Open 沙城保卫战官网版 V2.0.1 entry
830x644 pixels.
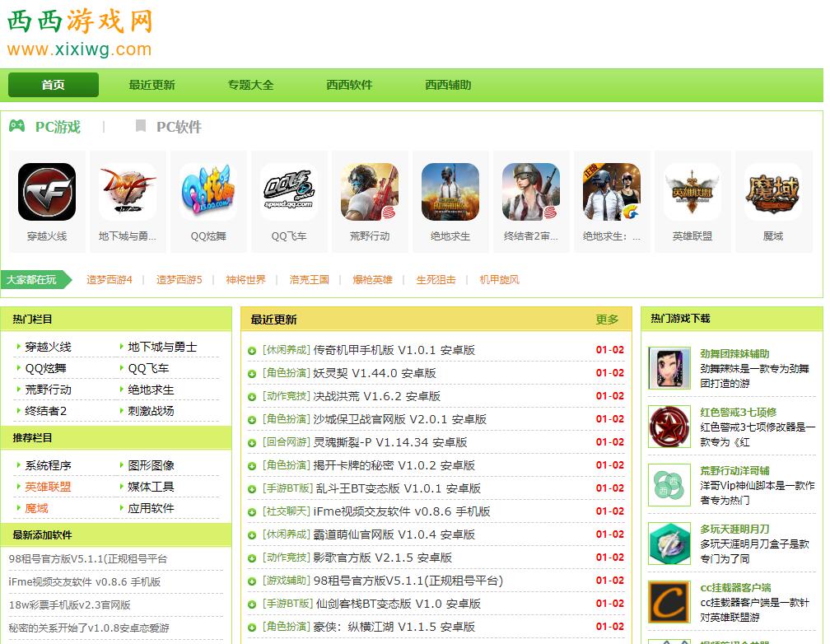point(399,419)
